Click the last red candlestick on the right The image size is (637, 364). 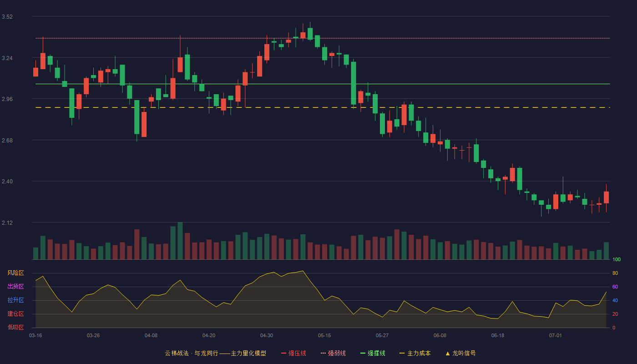pos(606,197)
